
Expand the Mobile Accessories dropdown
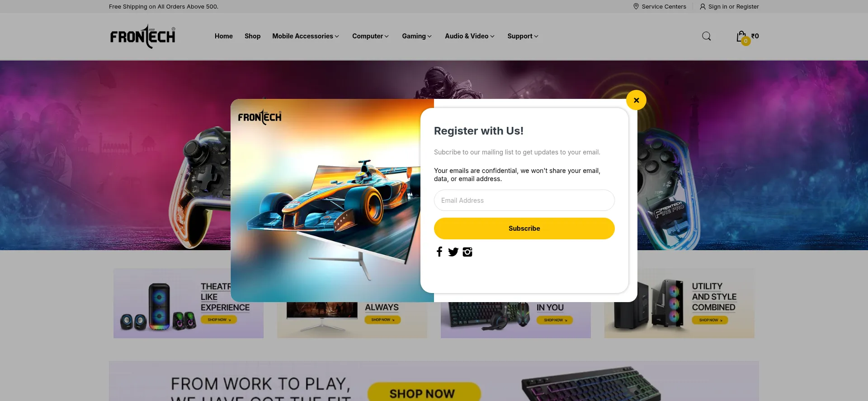306,36
